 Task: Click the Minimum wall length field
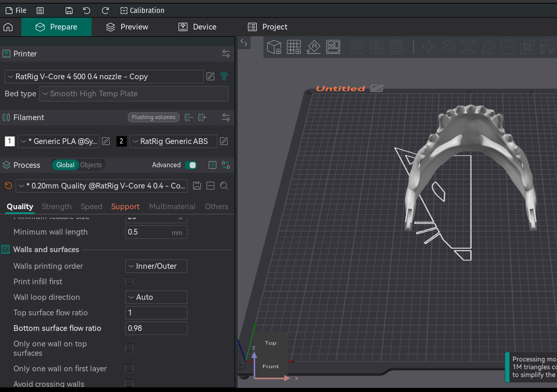pos(156,232)
